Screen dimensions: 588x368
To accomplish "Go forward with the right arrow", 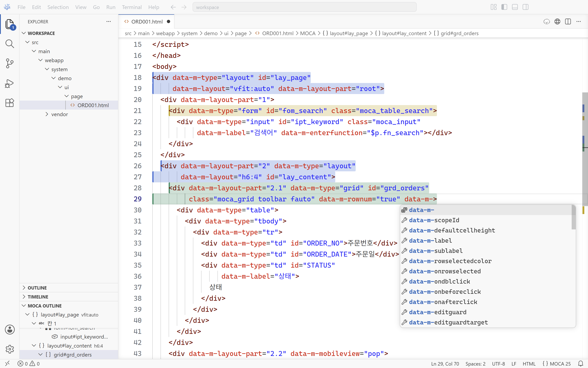I will [184, 7].
